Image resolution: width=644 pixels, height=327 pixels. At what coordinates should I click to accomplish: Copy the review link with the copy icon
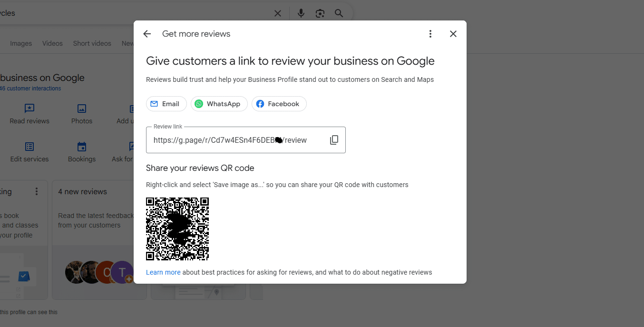[x=334, y=140]
